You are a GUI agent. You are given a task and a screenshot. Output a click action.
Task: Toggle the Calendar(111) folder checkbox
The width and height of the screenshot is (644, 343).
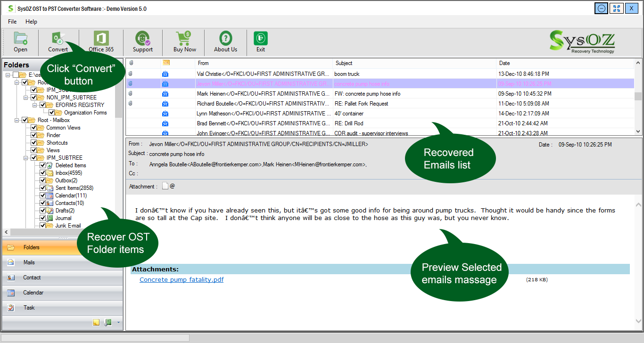click(x=43, y=196)
